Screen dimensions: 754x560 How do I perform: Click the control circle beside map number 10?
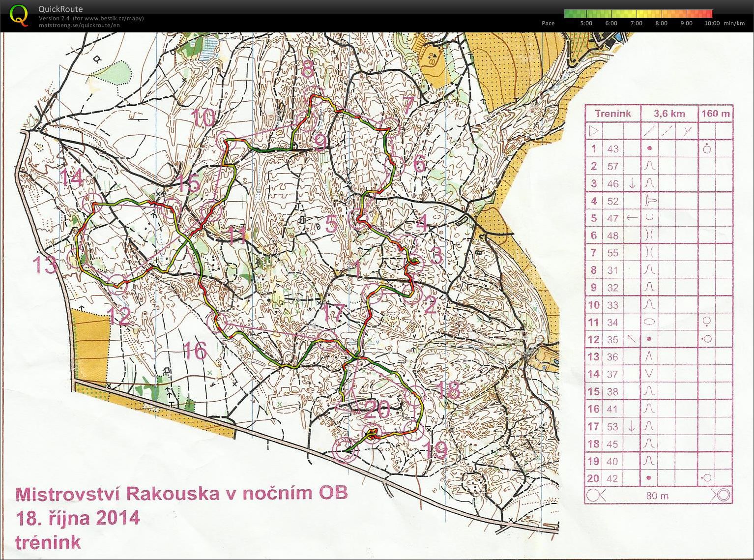[x=226, y=141]
